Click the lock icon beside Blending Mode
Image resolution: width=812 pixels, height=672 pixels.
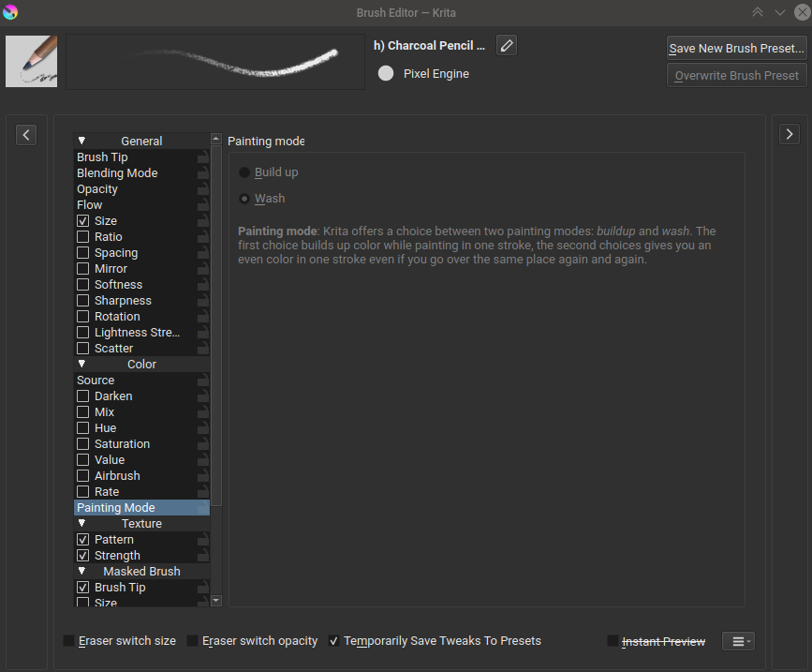[202, 173]
